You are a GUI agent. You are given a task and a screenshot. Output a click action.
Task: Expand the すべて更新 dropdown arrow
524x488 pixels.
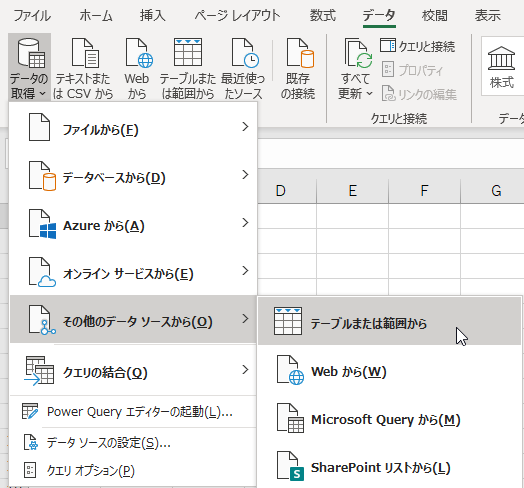click(x=369, y=94)
